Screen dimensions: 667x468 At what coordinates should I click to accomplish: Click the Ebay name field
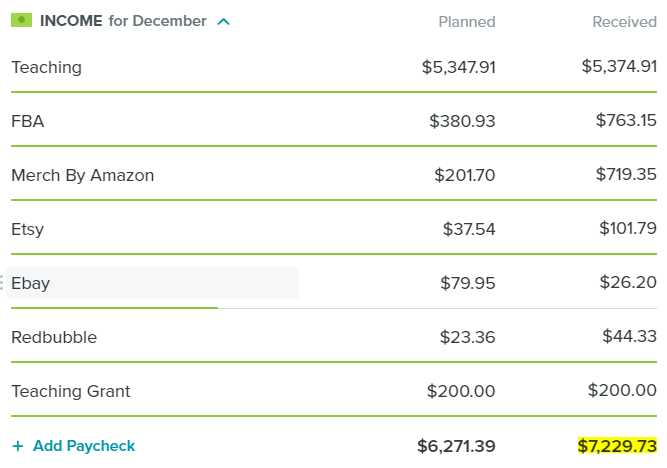click(x=152, y=283)
